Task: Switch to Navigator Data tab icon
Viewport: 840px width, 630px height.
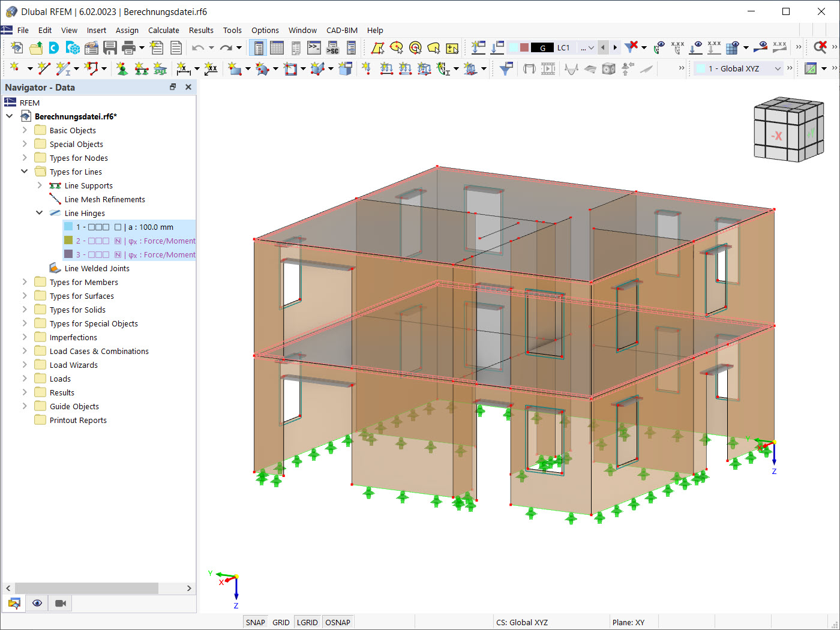Action: [14, 603]
